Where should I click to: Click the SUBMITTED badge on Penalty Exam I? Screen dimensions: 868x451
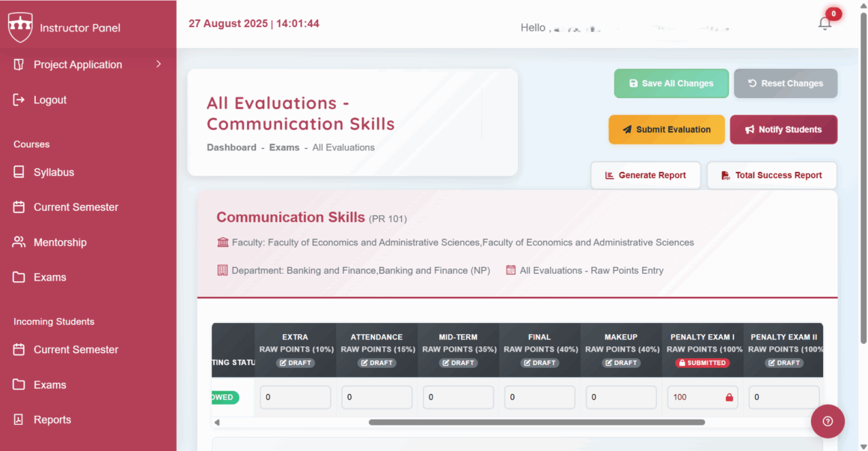pos(702,363)
